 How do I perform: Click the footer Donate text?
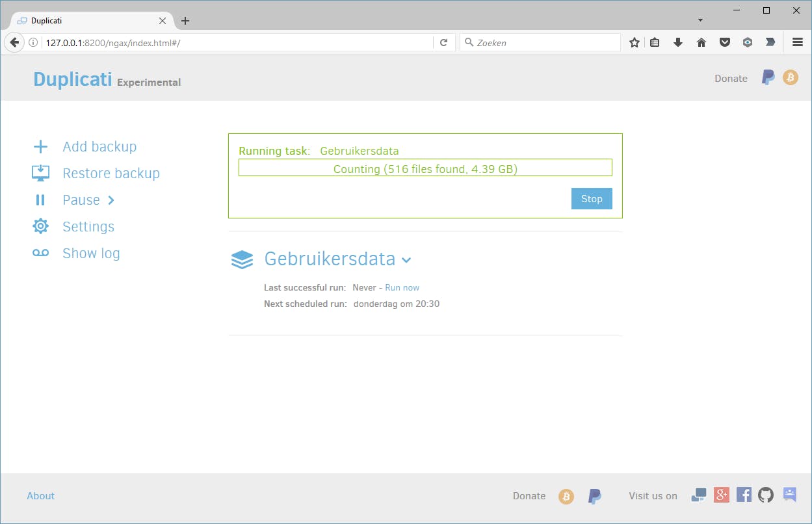[x=529, y=496]
